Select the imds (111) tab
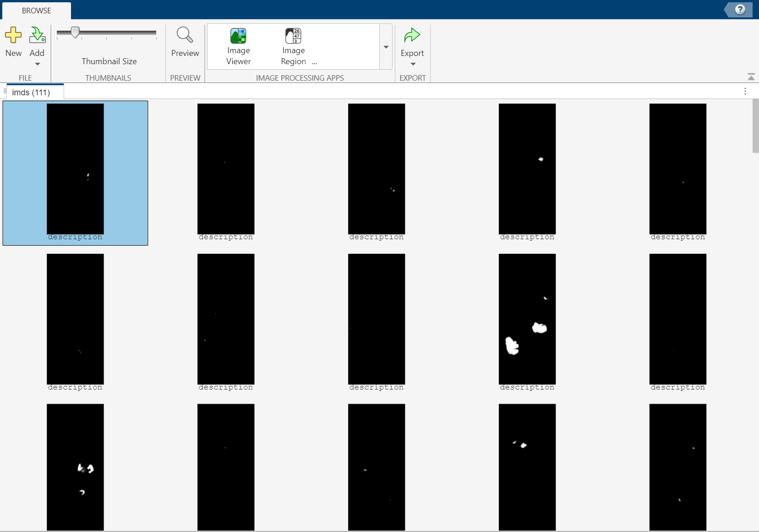The width and height of the screenshot is (759, 532). pos(31,93)
